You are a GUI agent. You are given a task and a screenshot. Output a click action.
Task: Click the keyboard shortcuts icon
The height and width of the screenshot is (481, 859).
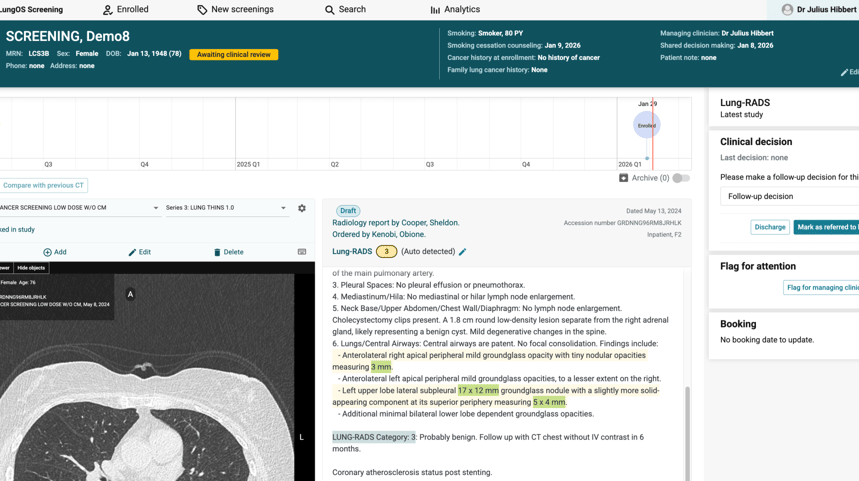click(x=302, y=251)
